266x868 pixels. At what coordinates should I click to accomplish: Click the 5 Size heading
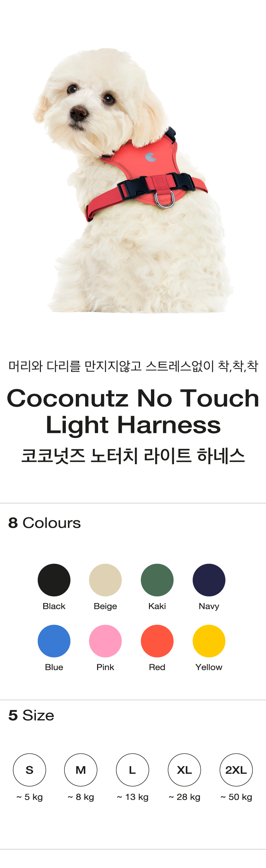tap(31, 715)
